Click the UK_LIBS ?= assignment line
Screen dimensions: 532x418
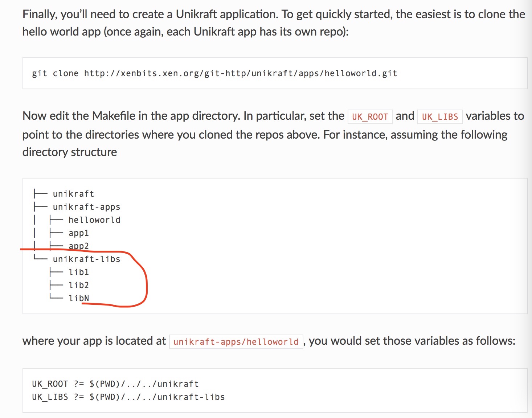[128, 397]
